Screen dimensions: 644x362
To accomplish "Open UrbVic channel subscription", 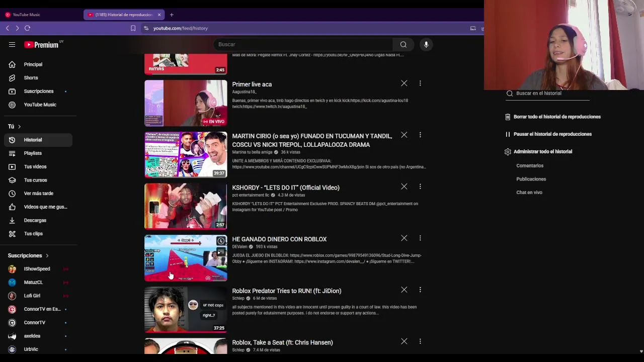I will click(38, 349).
